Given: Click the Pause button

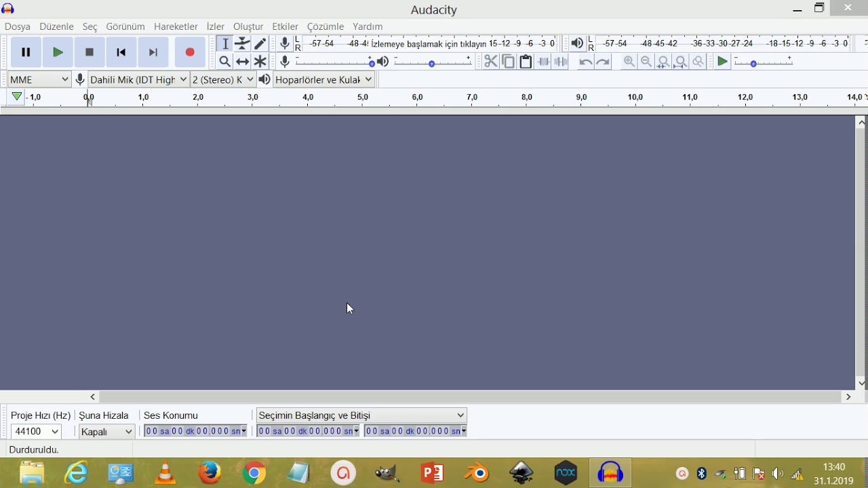Looking at the screenshot, I should pos(26,52).
